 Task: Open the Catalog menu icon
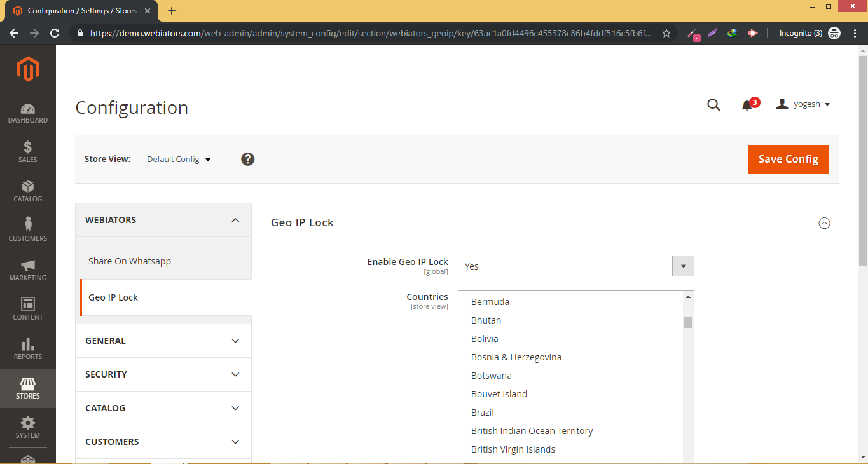tap(27, 190)
